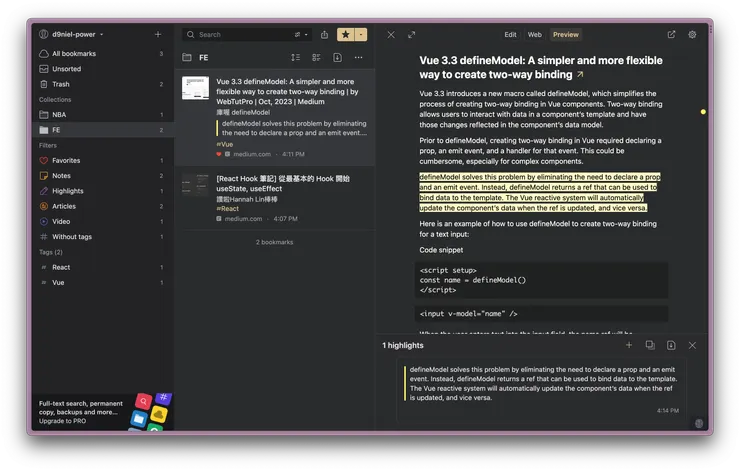Viewport: 740px width, 471px height.
Task: Switch to the Edit tab
Action: tap(510, 34)
